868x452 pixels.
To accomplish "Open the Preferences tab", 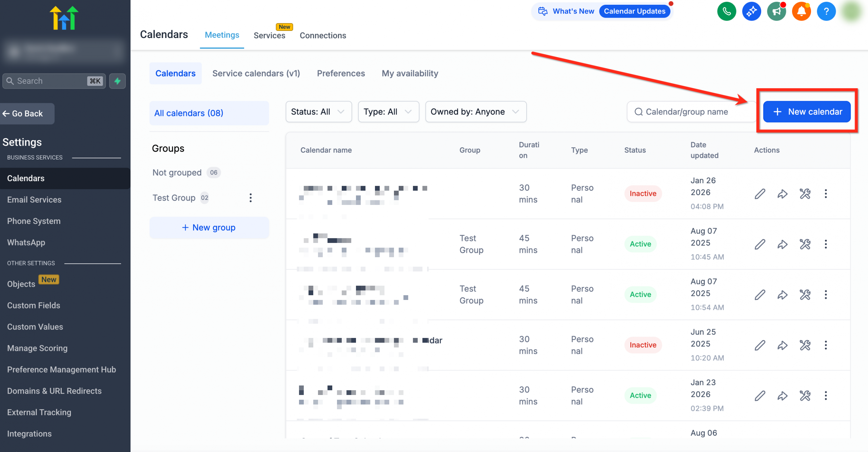I will 341,73.
